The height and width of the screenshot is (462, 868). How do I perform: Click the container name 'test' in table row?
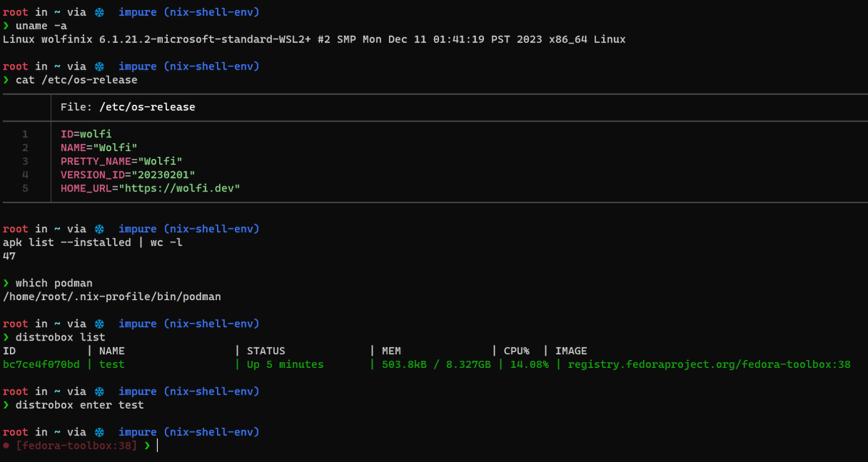[112, 364]
